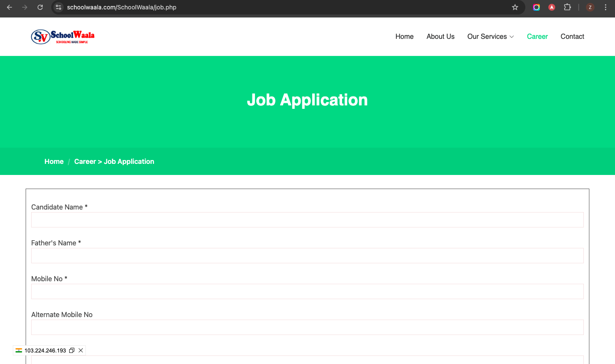Select the Mobile No input box
Viewport: 615px width, 364px height.
coord(307,291)
